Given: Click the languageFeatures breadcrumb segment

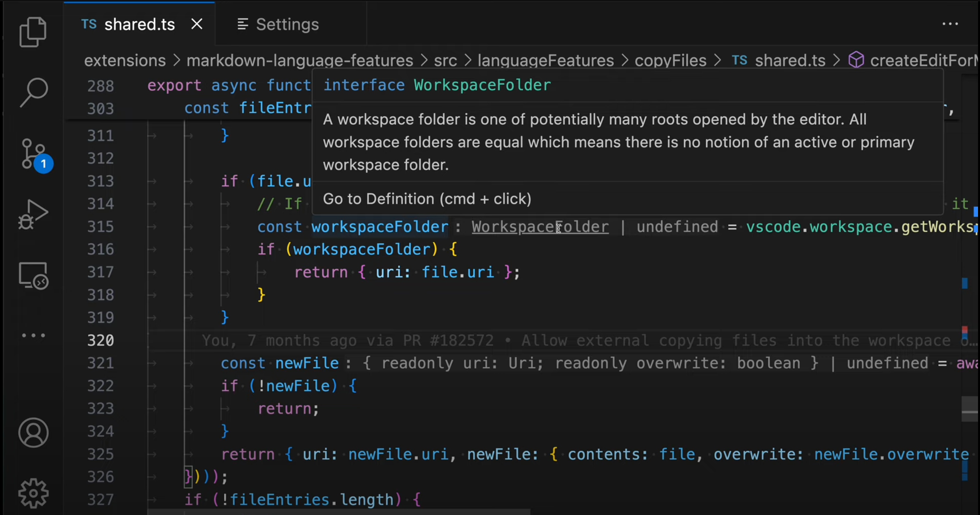Looking at the screenshot, I should pos(545,60).
